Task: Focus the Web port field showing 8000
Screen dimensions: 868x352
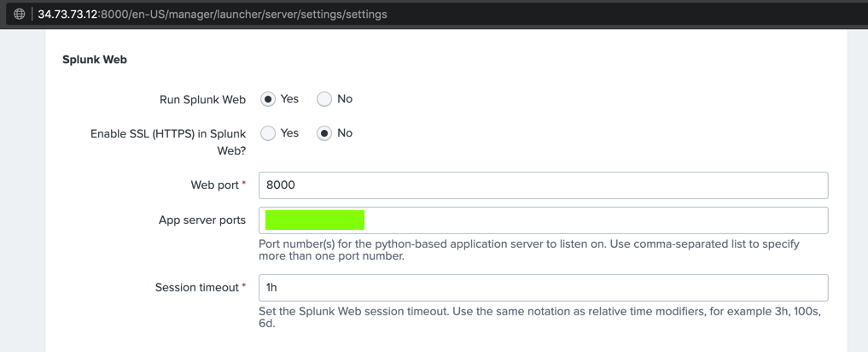Action: coord(543,185)
